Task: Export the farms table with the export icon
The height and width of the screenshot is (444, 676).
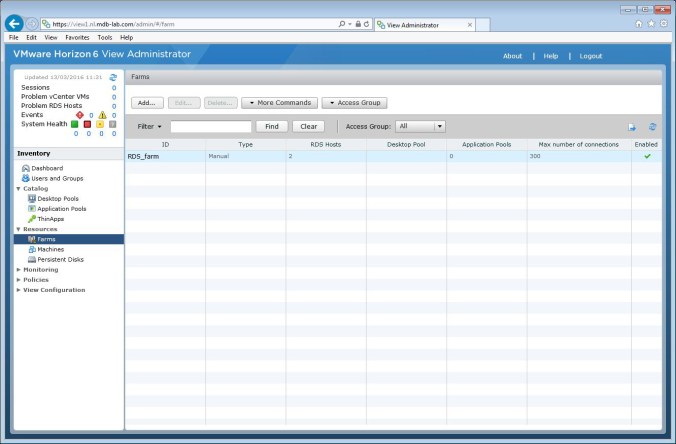Action: 632,127
